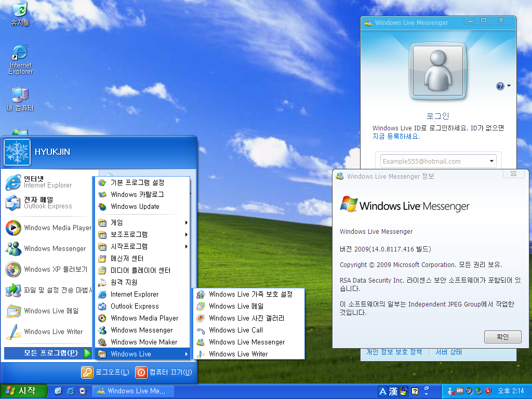Screen dimensions: 532x399
Task: Launch pinned Outlook Express e-mail item
Action: coord(47,203)
